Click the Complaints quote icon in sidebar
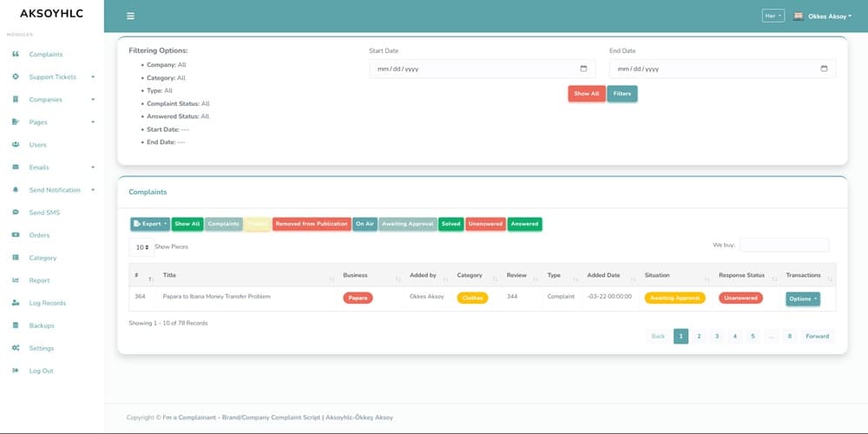Screen dimensions: 868x434 tap(16, 54)
